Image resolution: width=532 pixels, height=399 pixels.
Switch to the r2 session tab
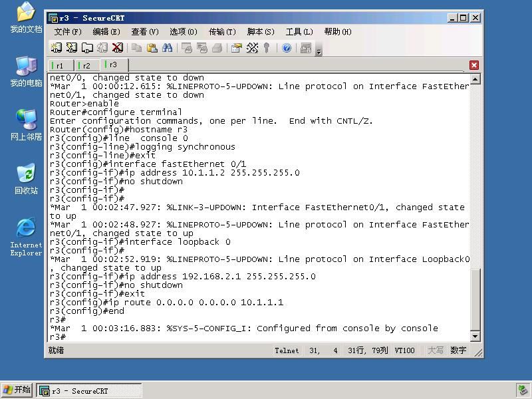point(88,65)
